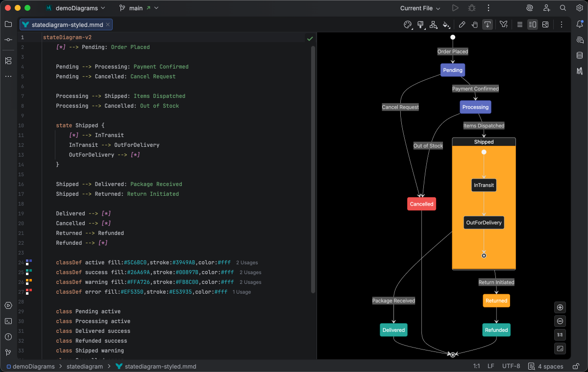The image size is (588, 372).
Task: Click the statediagram breadcrumb folder
Action: pos(85,366)
